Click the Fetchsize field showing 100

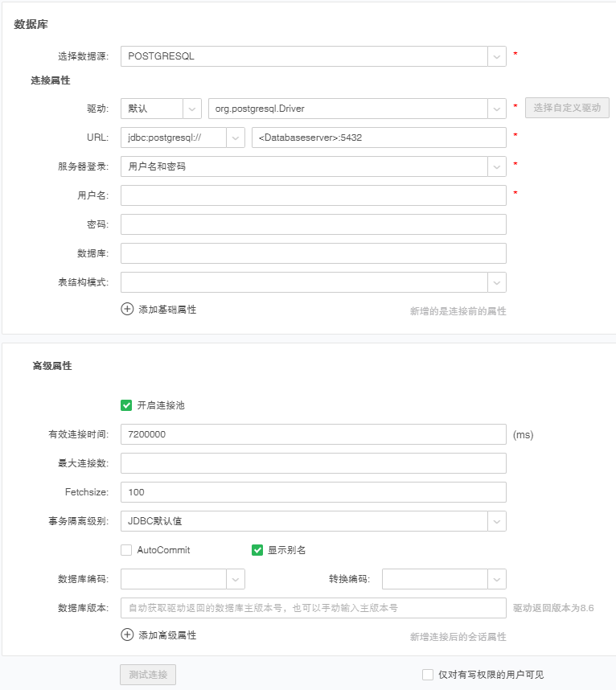point(314,492)
